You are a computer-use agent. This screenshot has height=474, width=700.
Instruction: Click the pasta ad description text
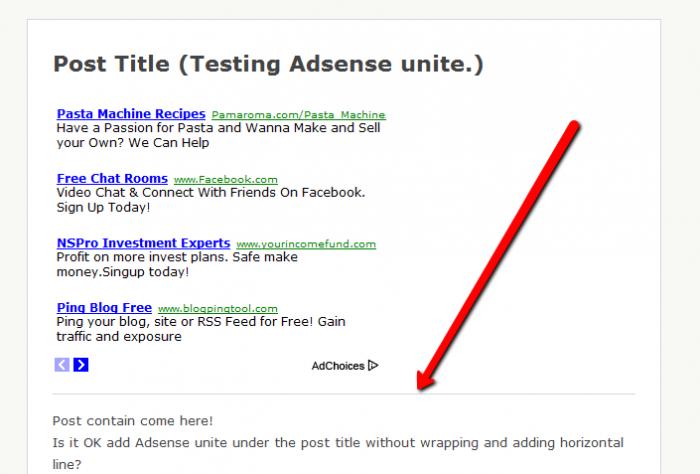218,135
